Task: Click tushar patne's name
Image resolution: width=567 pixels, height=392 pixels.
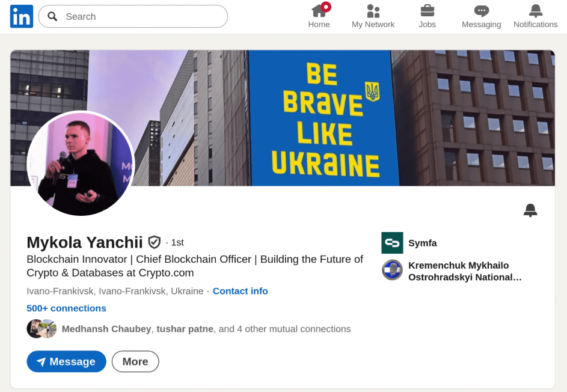Action: click(183, 329)
